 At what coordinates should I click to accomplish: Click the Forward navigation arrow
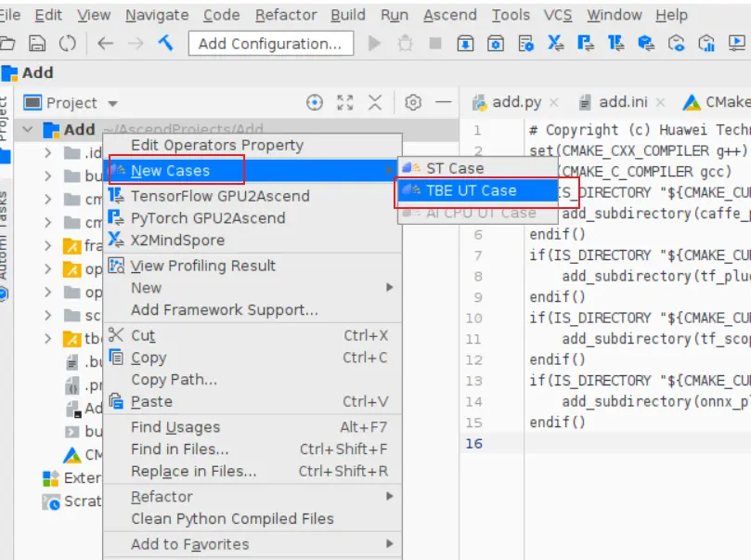point(136,44)
